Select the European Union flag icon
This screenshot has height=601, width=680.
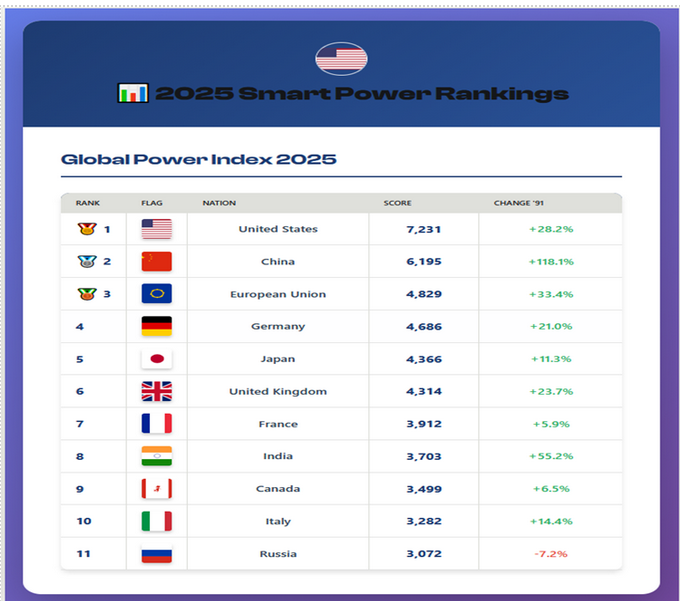click(156, 294)
